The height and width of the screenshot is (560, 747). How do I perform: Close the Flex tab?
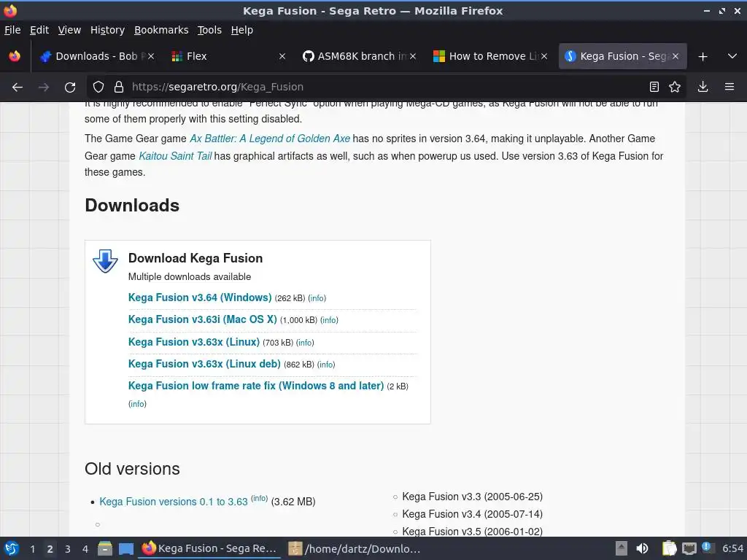282,56
